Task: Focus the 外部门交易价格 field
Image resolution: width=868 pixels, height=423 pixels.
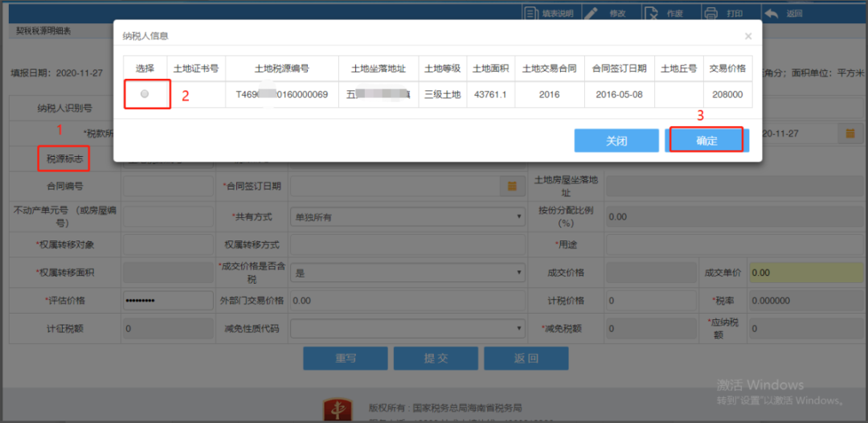Action: click(x=408, y=301)
